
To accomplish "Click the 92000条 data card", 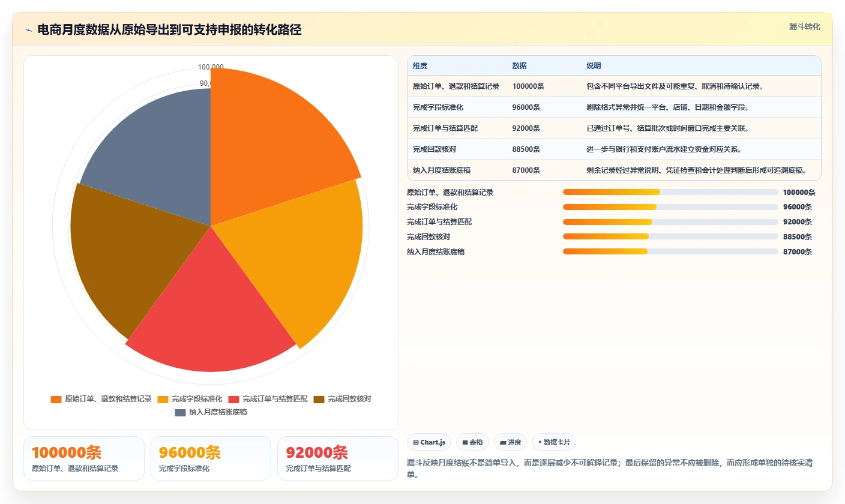I will pyautogui.click(x=338, y=458).
